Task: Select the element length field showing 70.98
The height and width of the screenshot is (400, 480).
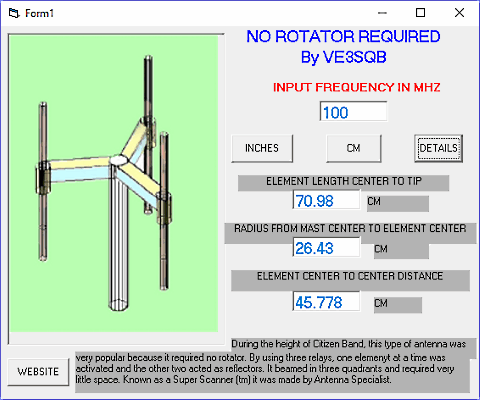Action: point(326,200)
